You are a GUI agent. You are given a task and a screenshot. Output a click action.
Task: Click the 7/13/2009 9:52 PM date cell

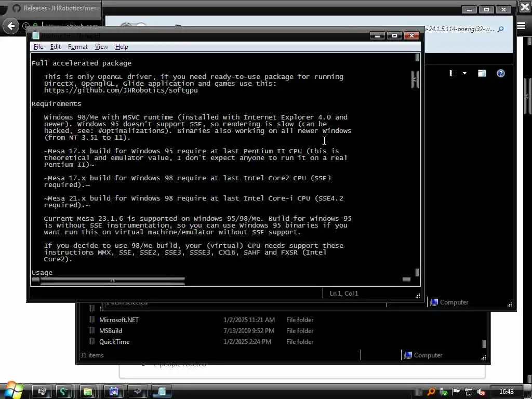[x=249, y=331]
